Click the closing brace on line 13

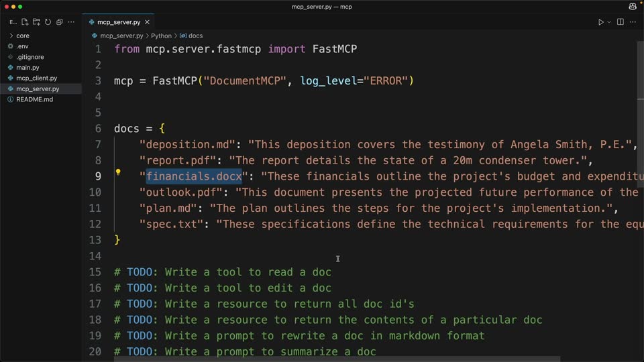117,240
